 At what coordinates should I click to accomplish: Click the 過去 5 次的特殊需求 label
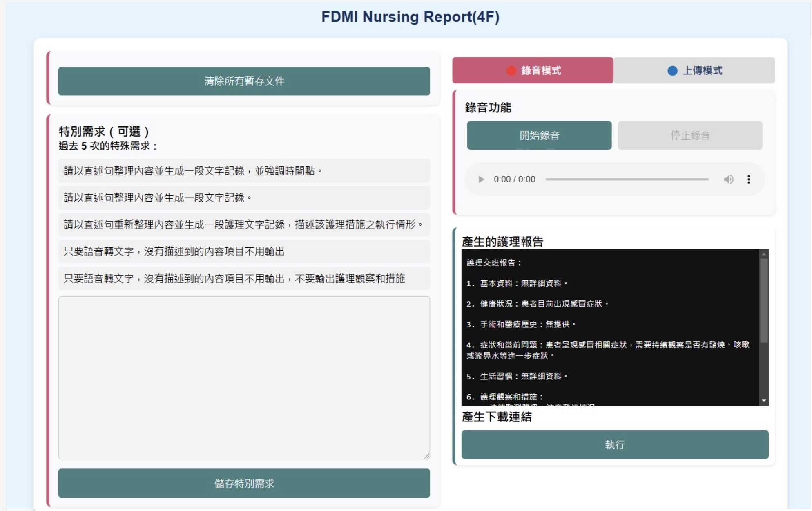click(108, 146)
